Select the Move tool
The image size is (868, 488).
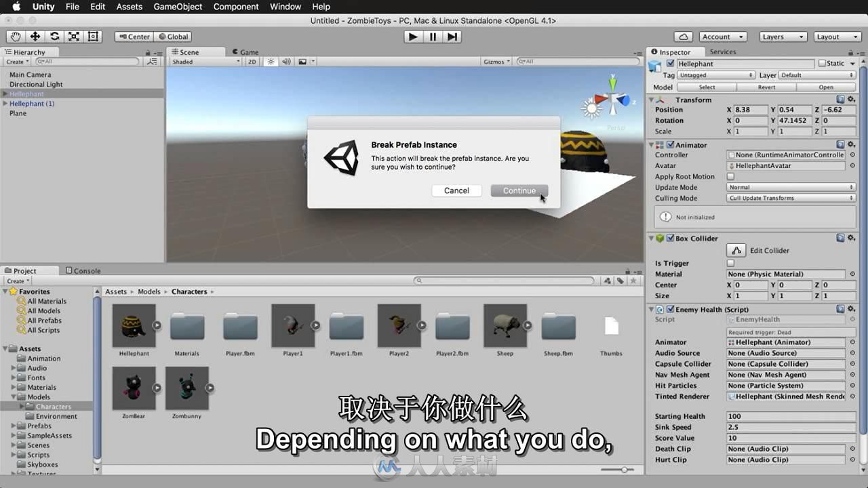click(x=35, y=37)
